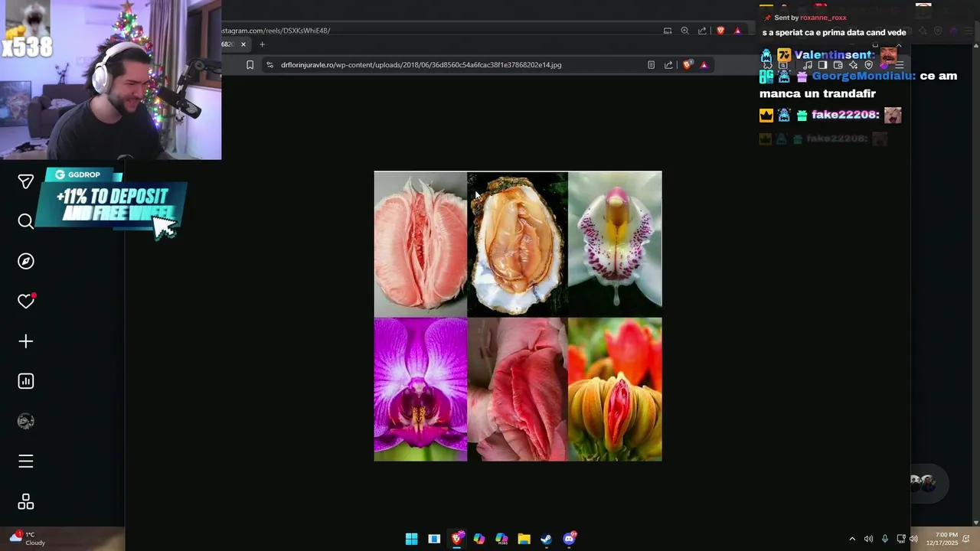The image size is (980, 551).
Task: Click the microphone icon in system tray
Action: 885,539
